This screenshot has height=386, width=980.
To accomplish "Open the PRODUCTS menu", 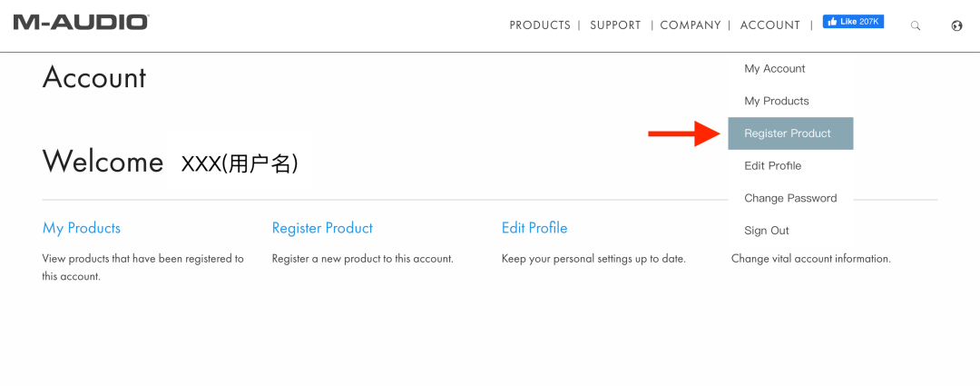I will 540,25.
